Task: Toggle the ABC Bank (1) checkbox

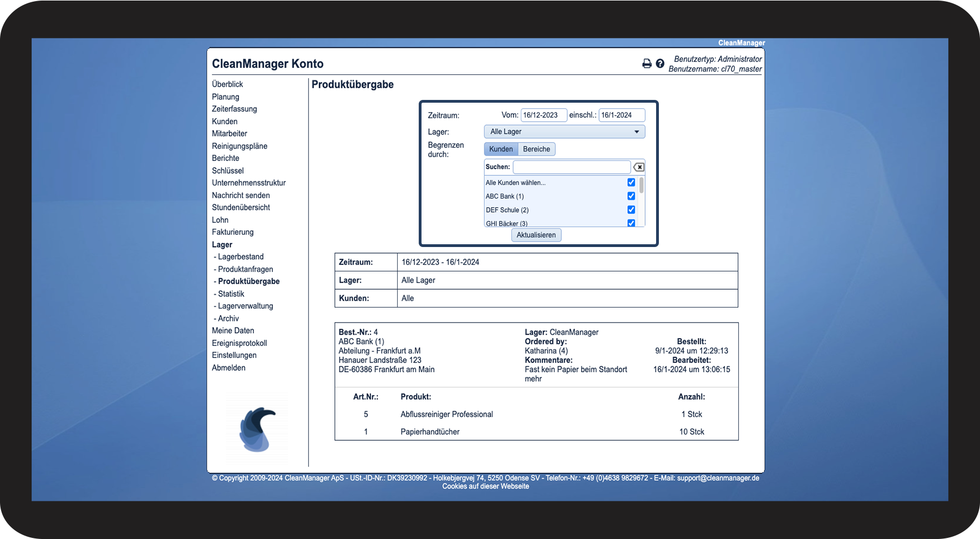Action: click(x=631, y=196)
